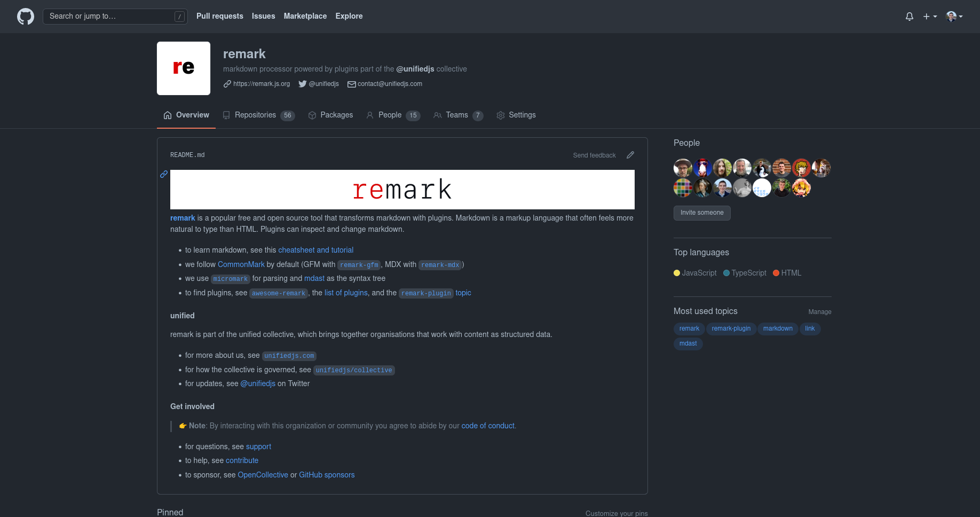Open the remark-mdx code link

coord(440,265)
